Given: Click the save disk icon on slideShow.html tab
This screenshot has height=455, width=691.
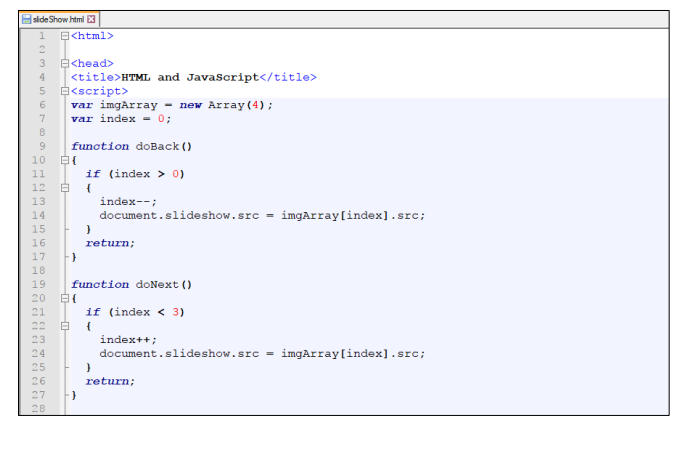Looking at the screenshot, I should click(26, 19).
